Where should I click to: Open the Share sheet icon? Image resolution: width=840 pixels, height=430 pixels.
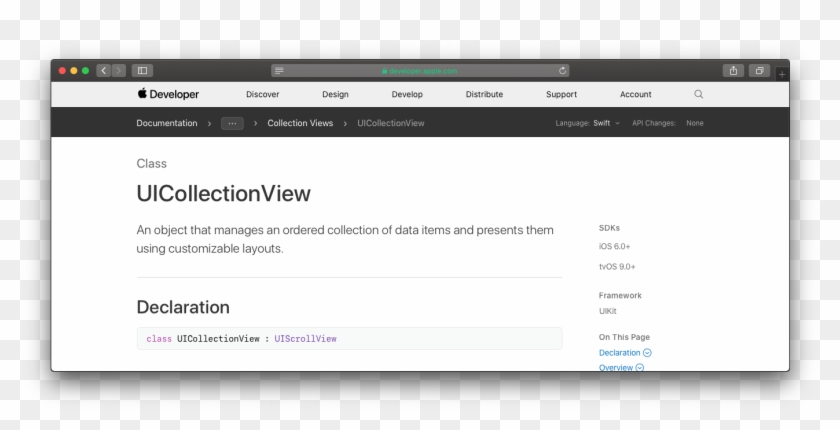[733, 71]
